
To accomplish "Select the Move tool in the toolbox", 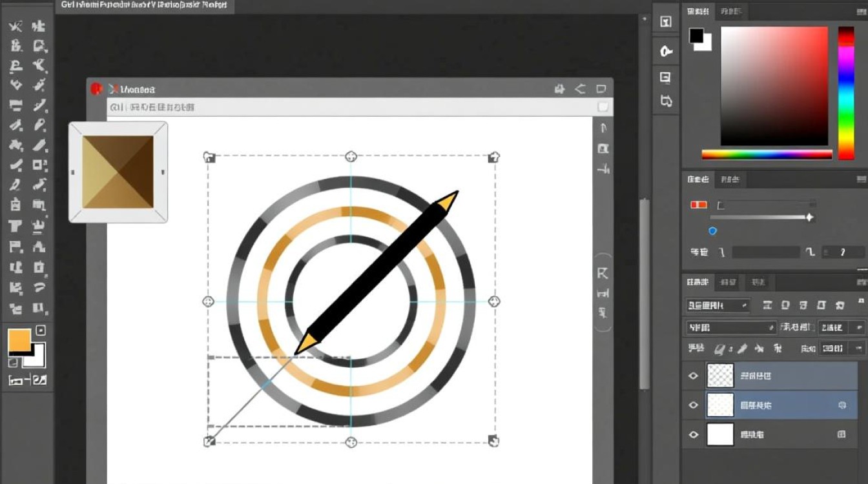I will pos(16,26).
